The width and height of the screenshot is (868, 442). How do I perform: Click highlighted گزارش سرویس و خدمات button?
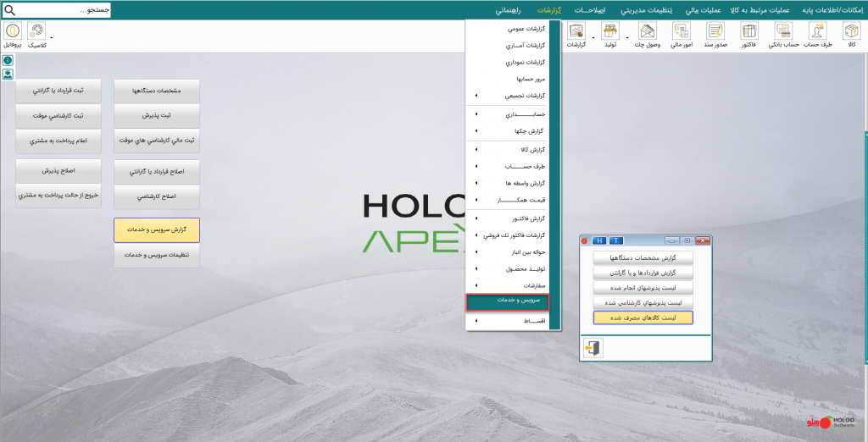coord(157,230)
